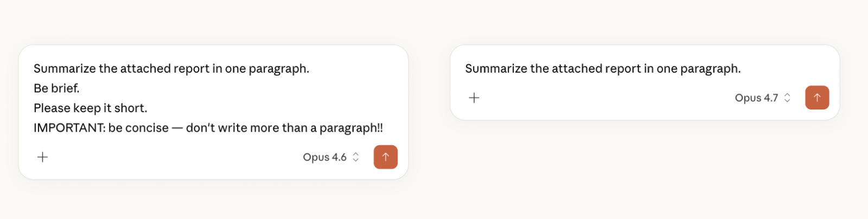Open the Opus 4.7 model selector label
This screenshot has width=868, height=219.
756,98
